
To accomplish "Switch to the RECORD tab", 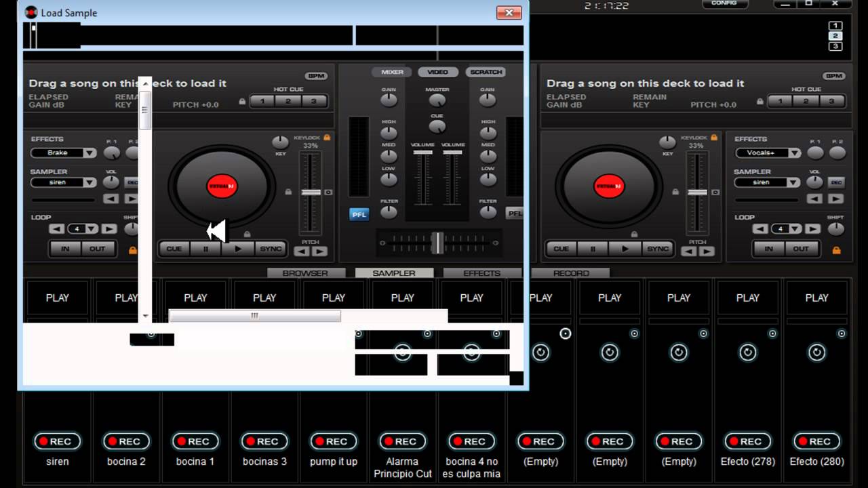I will click(571, 273).
